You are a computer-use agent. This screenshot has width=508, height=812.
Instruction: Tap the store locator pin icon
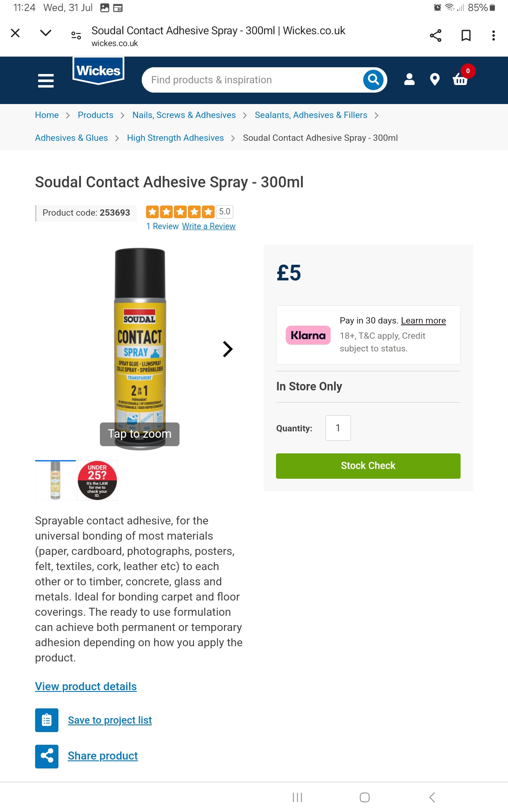coord(434,80)
